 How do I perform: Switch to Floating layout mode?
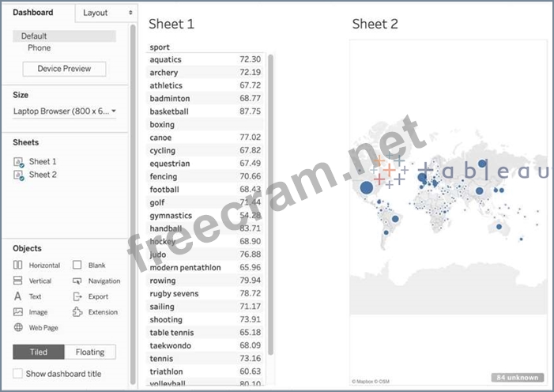coord(89,352)
